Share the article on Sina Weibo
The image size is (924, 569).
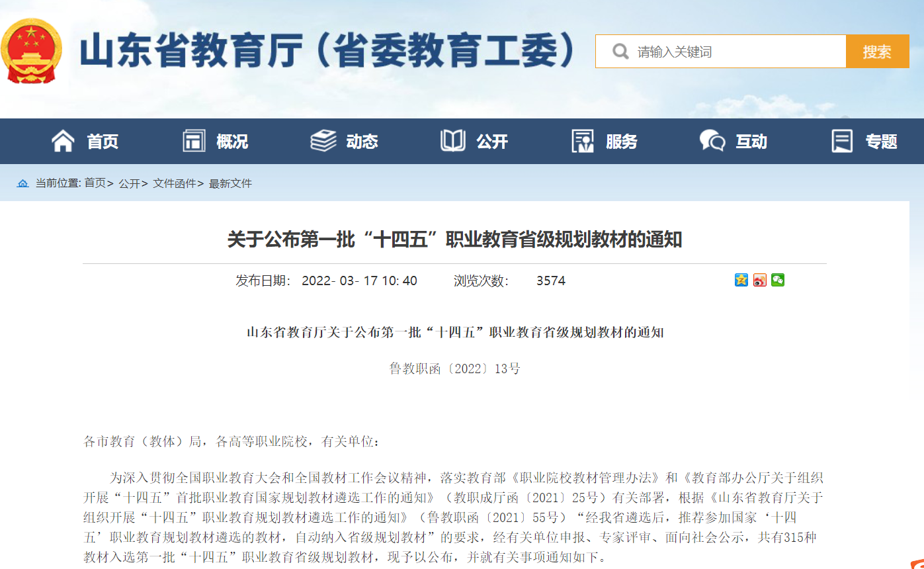coord(759,280)
